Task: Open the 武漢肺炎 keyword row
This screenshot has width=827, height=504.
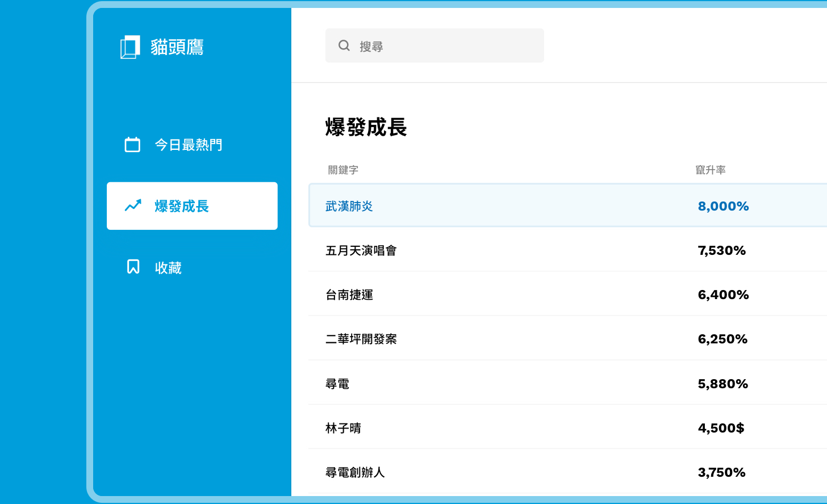Action: [349, 207]
